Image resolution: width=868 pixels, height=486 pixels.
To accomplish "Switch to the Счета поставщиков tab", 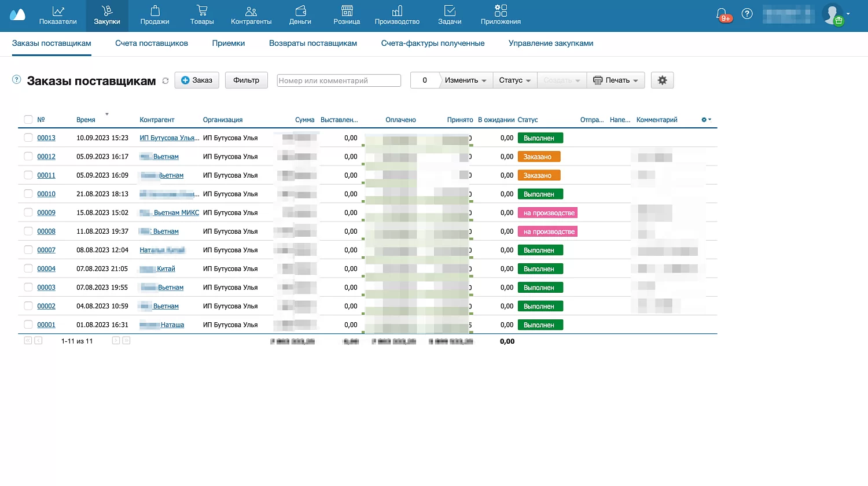I will click(x=152, y=43).
